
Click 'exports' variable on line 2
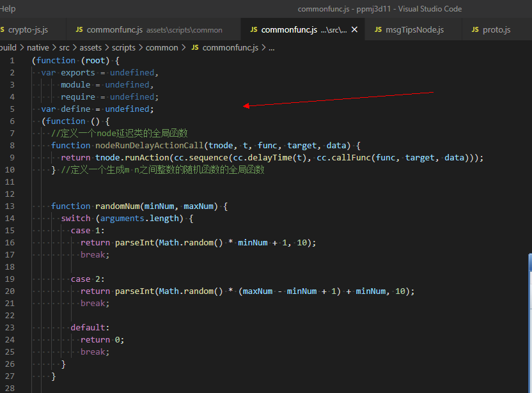click(78, 73)
